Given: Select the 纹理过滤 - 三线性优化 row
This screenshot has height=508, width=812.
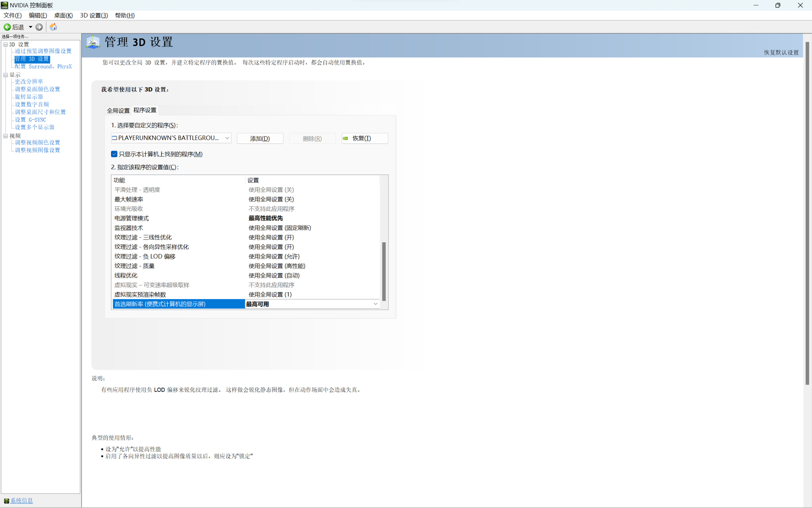Looking at the screenshot, I should click(246, 237).
